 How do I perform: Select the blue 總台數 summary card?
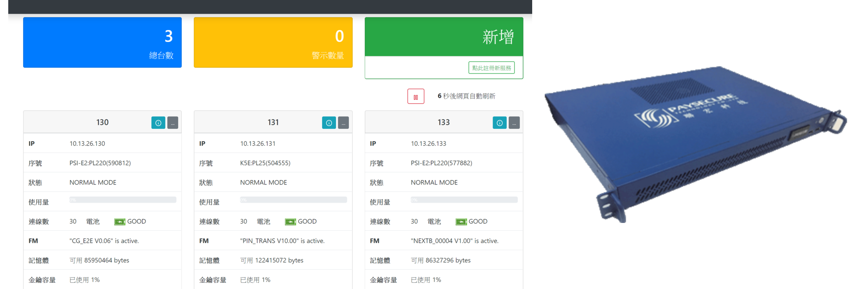point(102,43)
